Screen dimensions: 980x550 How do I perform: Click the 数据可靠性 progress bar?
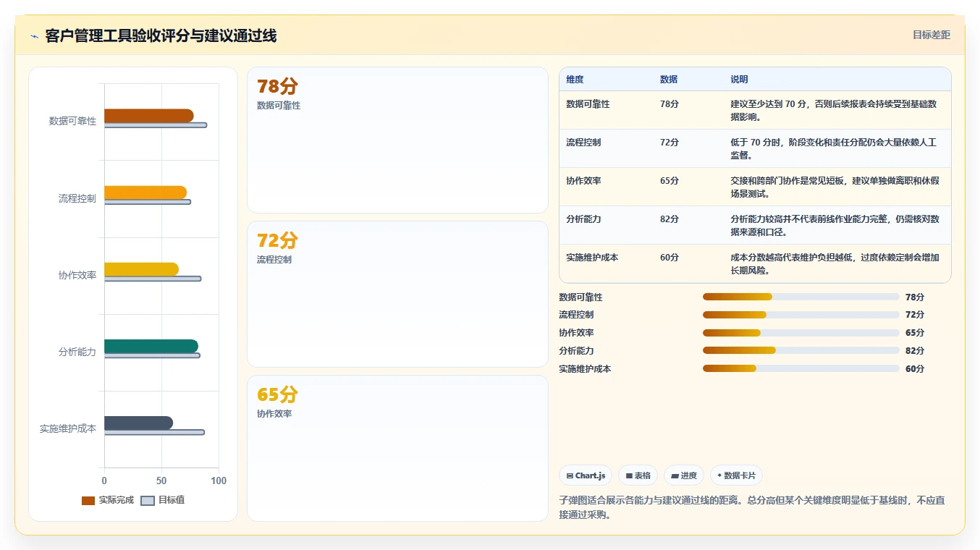[801, 297]
